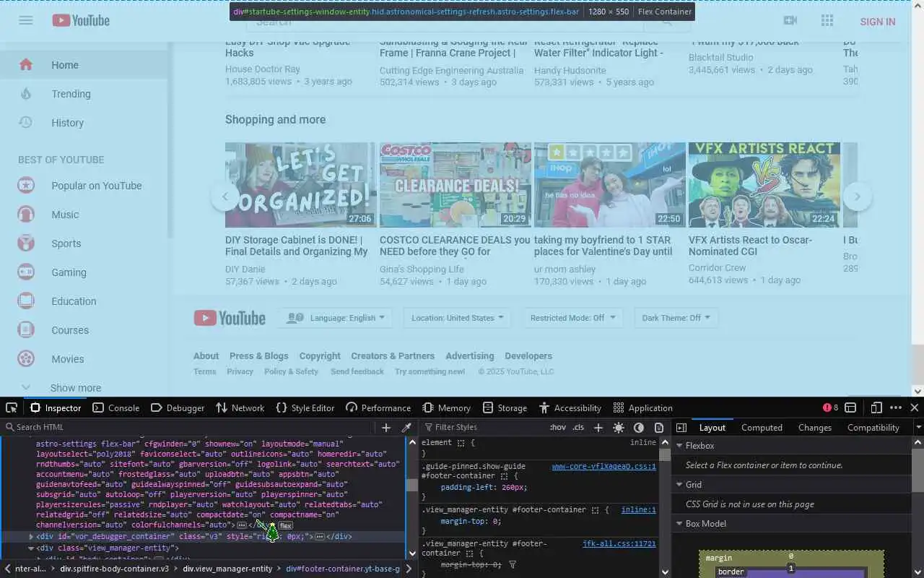924x578 pixels.
Task: Open Courses in the sidebar
Action: (84, 330)
